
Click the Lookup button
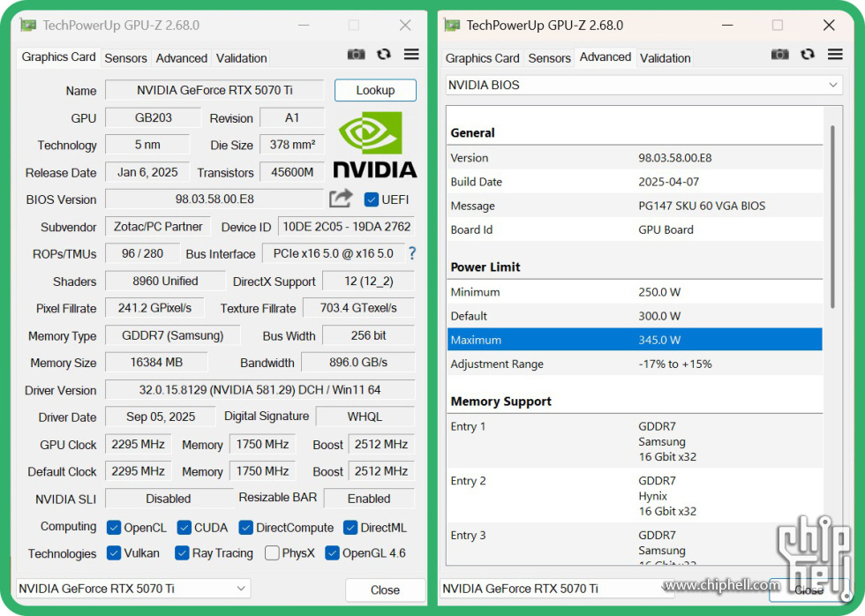click(375, 90)
